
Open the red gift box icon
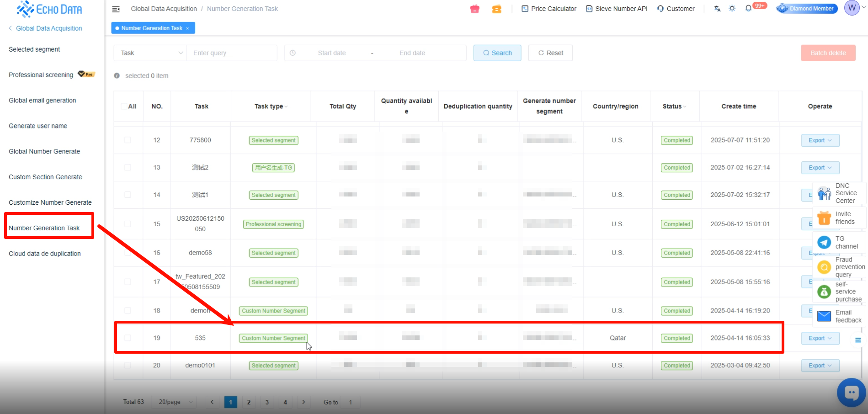coord(475,9)
